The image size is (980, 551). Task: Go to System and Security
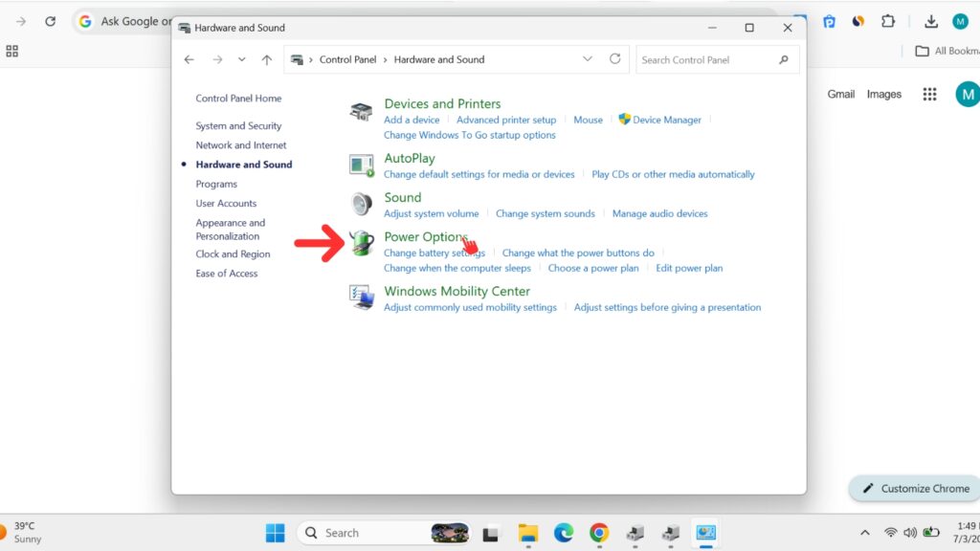(238, 125)
